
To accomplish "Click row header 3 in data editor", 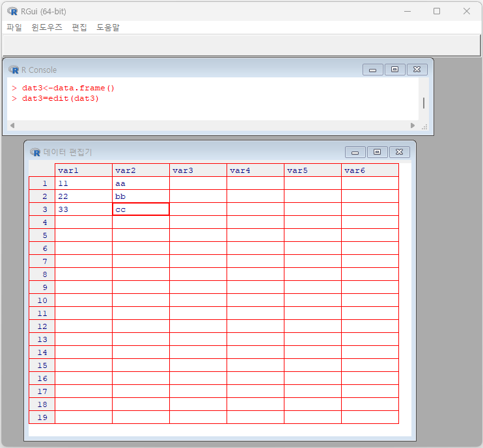I will click(42, 209).
